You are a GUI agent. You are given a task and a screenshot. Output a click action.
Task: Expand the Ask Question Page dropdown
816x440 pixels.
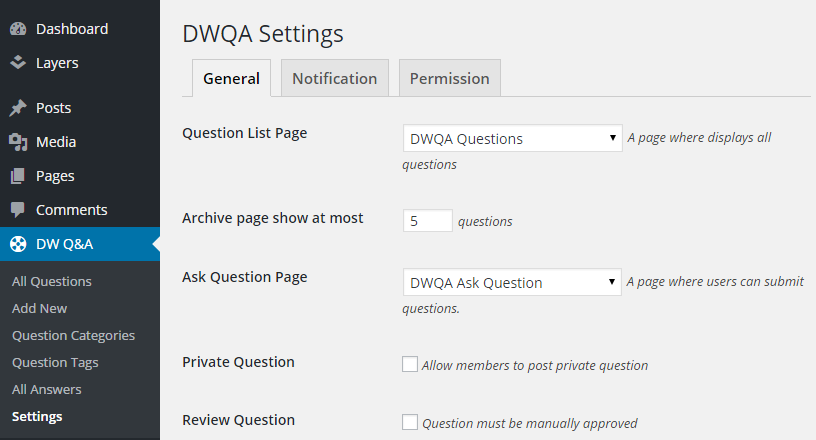pos(512,282)
